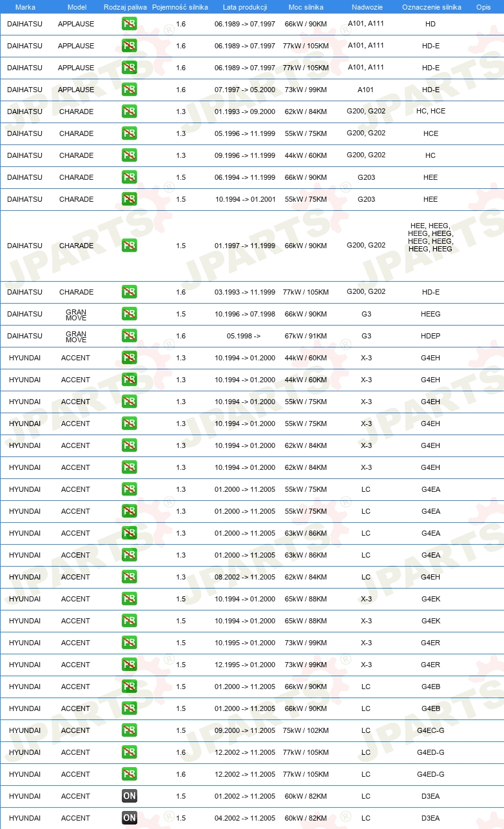Click the engine code cell HC, HCE
504x829 pixels.
tap(431, 111)
